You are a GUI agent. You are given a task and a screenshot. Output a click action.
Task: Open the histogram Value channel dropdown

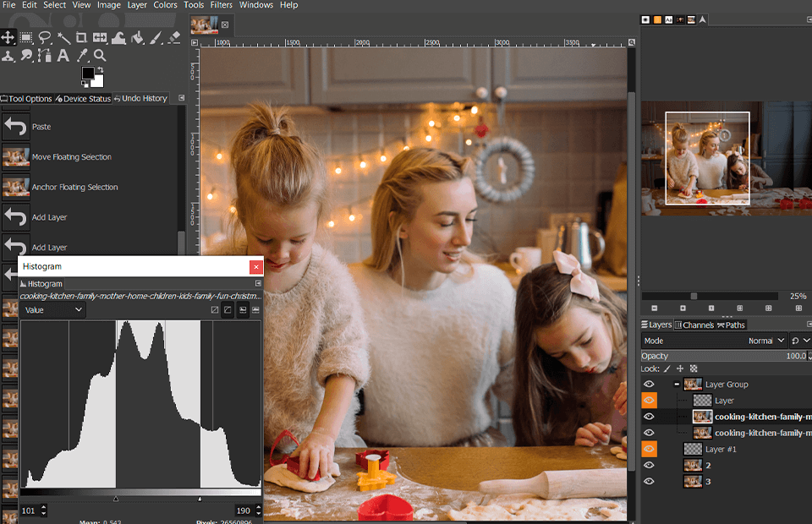pos(53,310)
